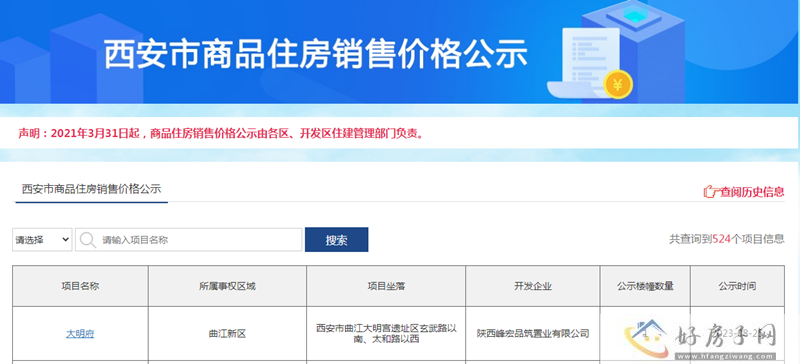800x364 pixels.
Task: Select the 西安市商品住房销售价格公示 tab
Action: 91,189
